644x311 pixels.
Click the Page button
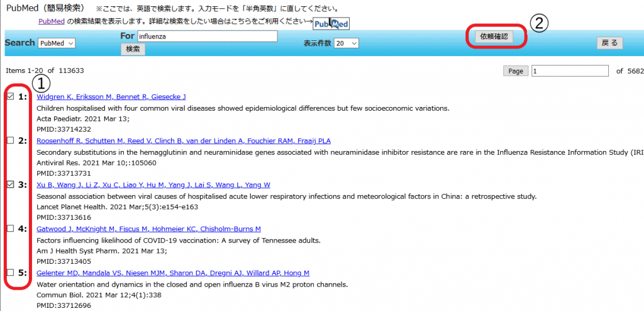(x=516, y=71)
